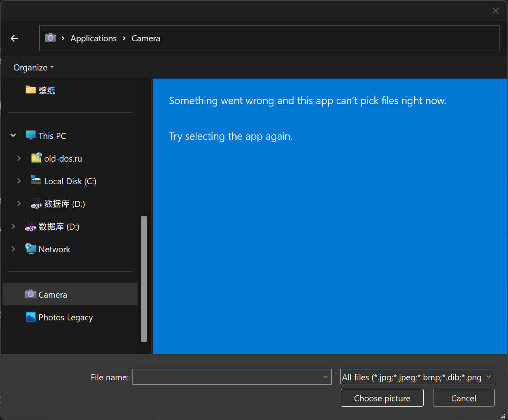The image size is (508, 420).
Task: Expand the Local Disk (C:) node
Action: 19,181
